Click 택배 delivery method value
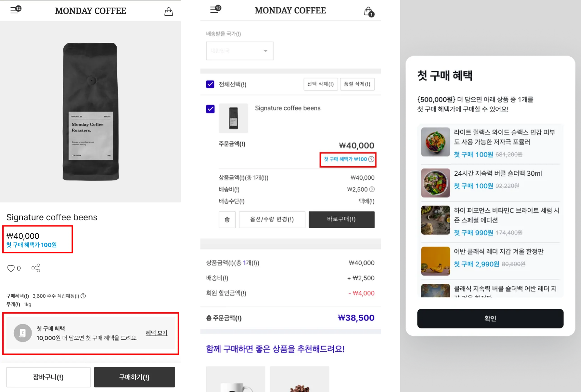 [x=367, y=201]
